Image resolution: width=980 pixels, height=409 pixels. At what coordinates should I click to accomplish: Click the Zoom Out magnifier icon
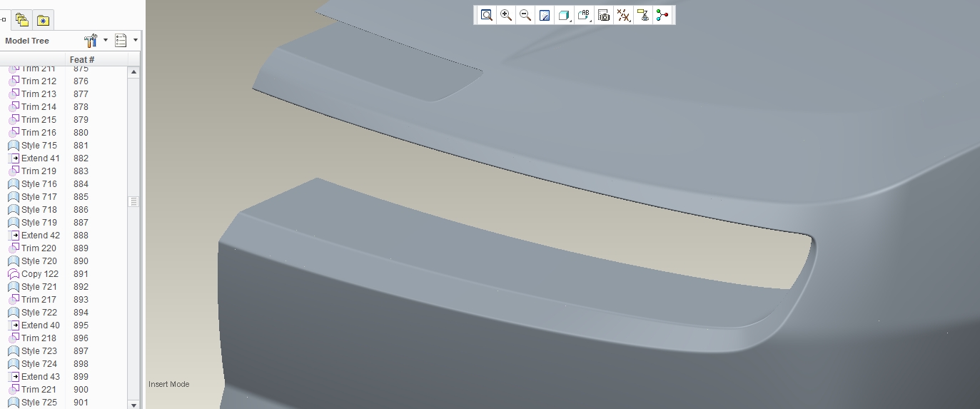point(525,15)
